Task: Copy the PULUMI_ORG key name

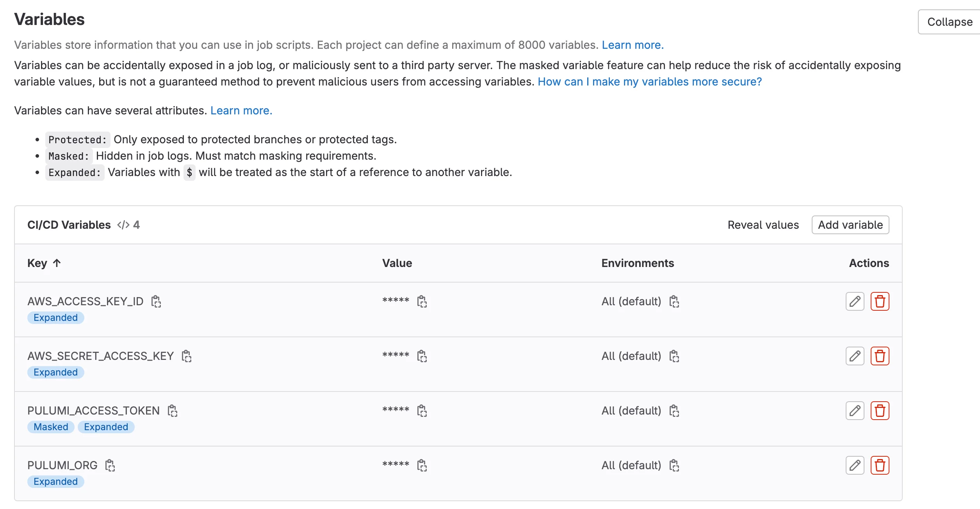Action: [110, 465]
